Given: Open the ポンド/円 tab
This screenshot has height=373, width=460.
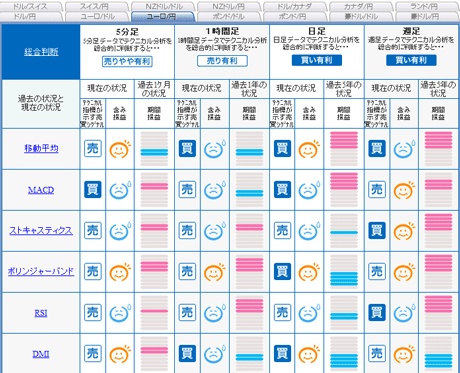Looking at the screenshot, I should tap(295, 17).
